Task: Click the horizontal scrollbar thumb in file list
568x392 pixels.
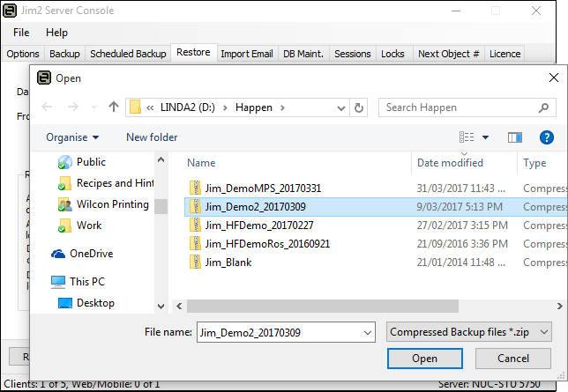Action: pos(323,306)
